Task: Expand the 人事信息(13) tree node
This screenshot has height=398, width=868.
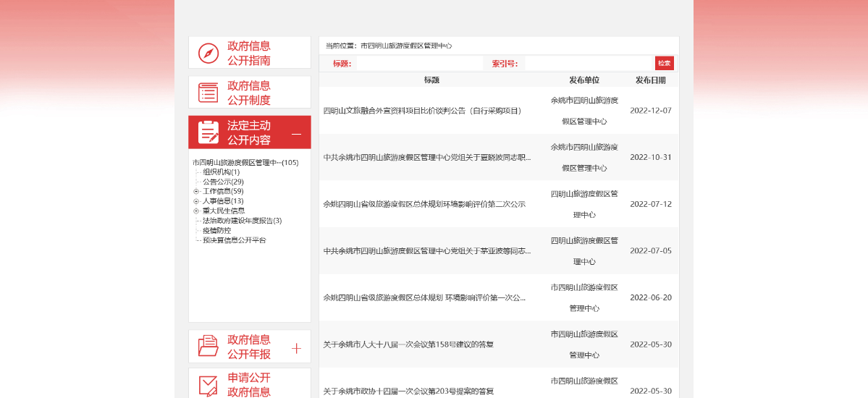Action: [x=196, y=201]
